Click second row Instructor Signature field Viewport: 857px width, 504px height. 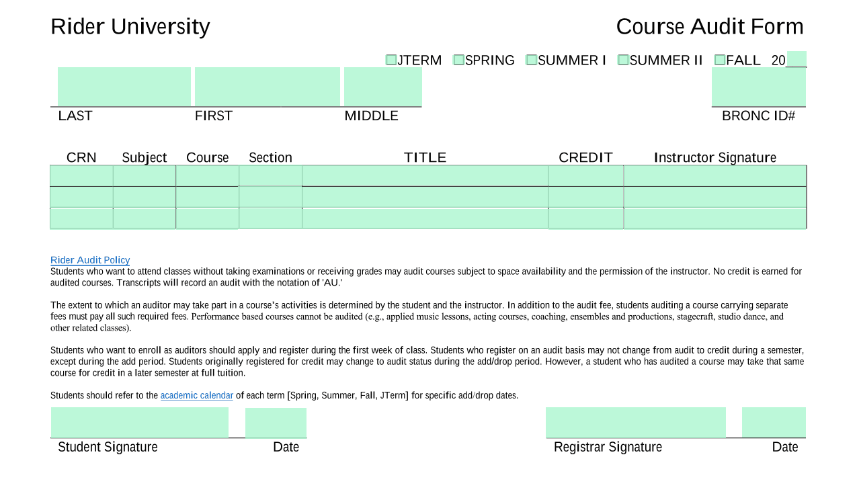(x=715, y=197)
